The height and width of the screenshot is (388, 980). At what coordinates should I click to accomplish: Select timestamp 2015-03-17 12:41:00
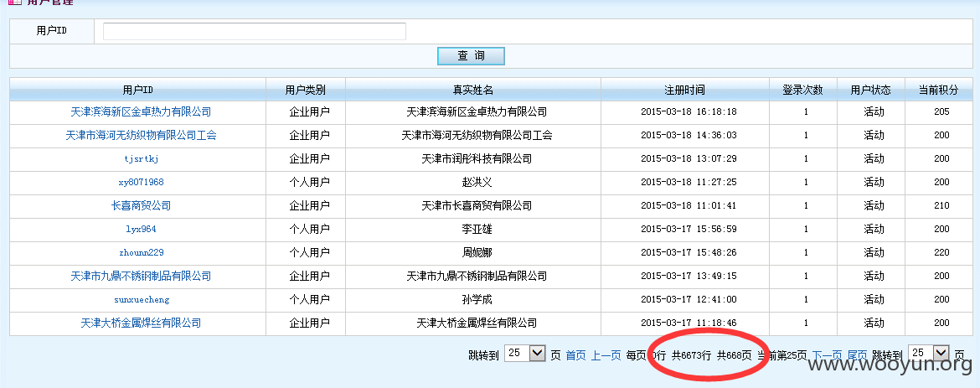point(689,300)
